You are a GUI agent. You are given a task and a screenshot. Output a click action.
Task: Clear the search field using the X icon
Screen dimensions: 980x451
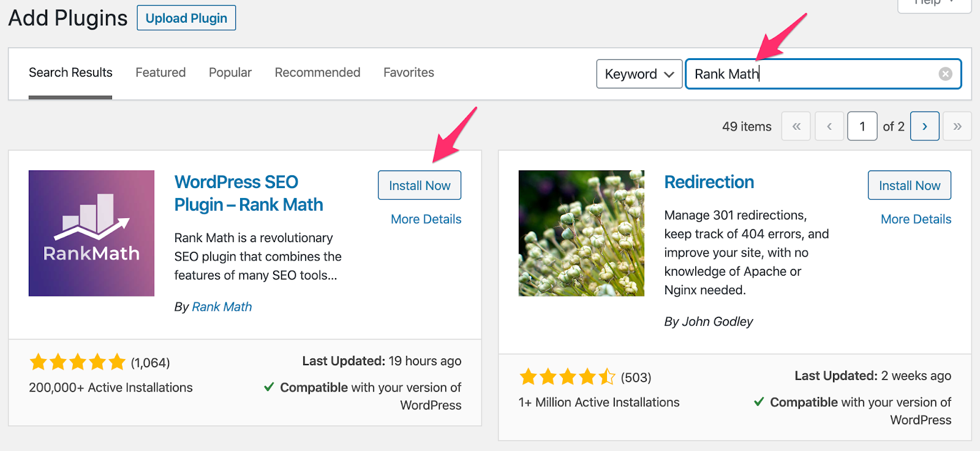click(946, 74)
